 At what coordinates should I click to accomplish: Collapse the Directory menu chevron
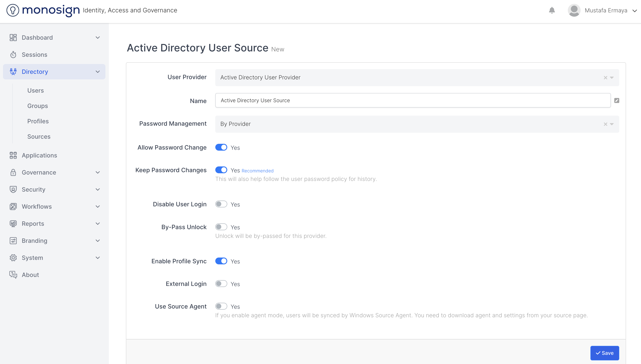tap(98, 72)
